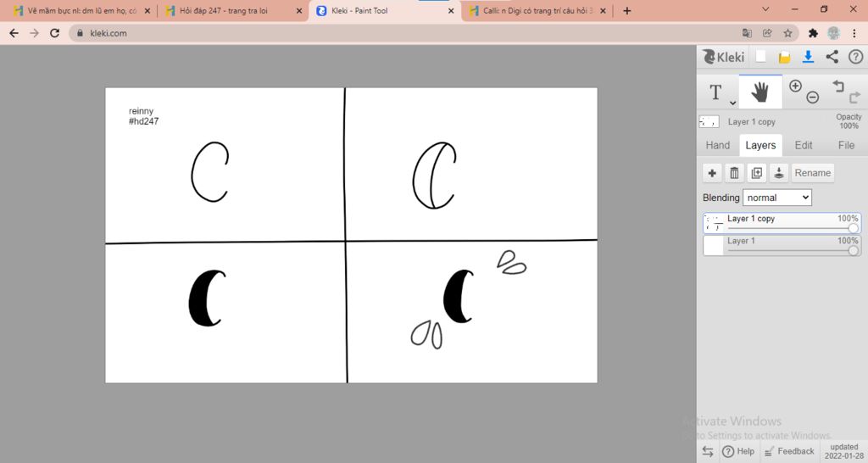Share this page icon in the address bar

(x=767, y=33)
